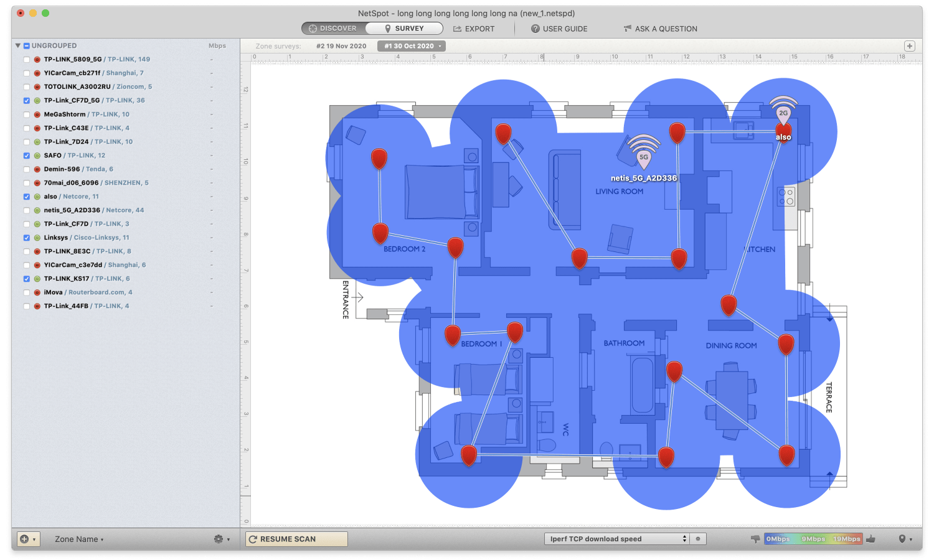Click the red signal icon of MeGaShtorm
Image resolution: width=934 pixels, height=560 pixels.
tap(37, 114)
